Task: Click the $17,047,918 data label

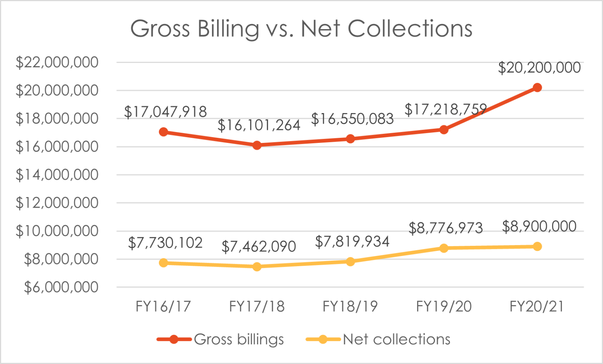Action: point(165,112)
